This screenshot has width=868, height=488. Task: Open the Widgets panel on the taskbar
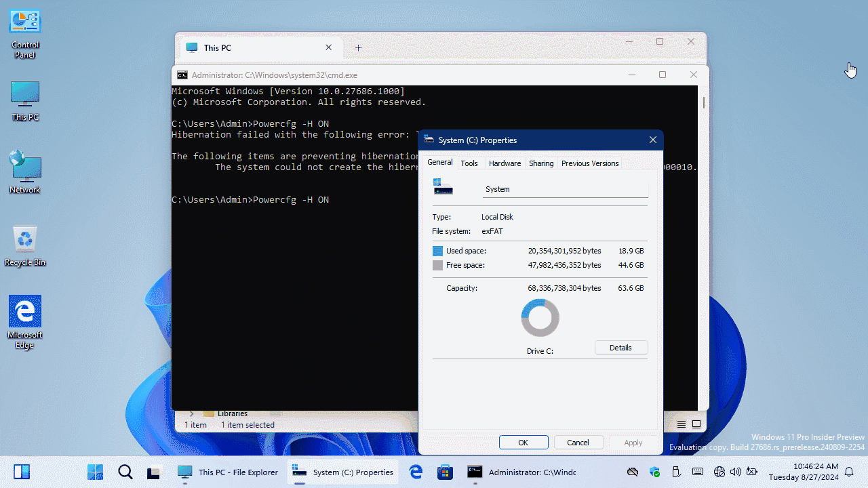22,472
